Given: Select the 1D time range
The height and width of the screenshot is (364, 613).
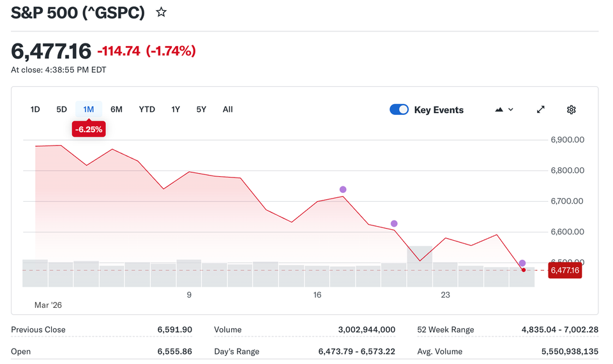Looking at the screenshot, I should pos(35,109).
